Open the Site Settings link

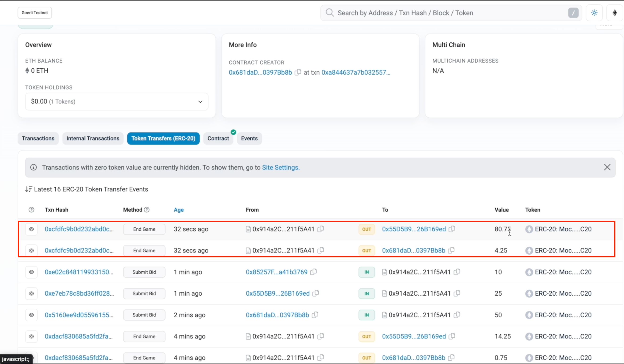281,167
